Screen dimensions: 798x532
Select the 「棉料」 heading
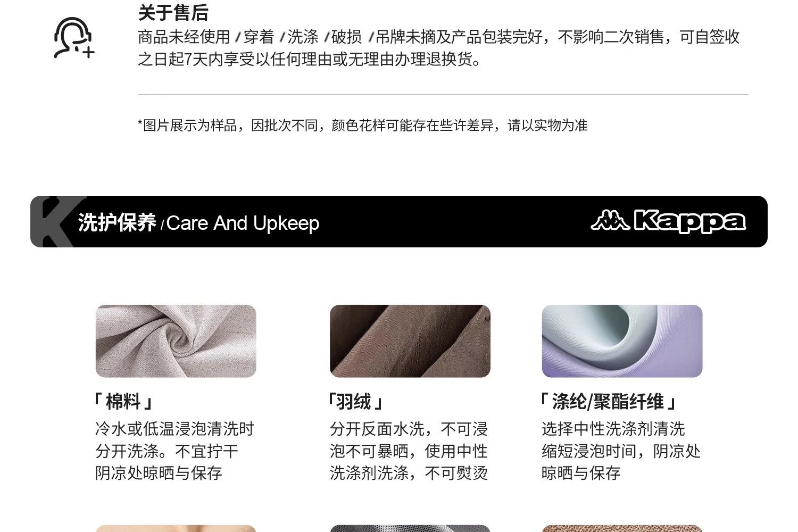click(x=123, y=402)
